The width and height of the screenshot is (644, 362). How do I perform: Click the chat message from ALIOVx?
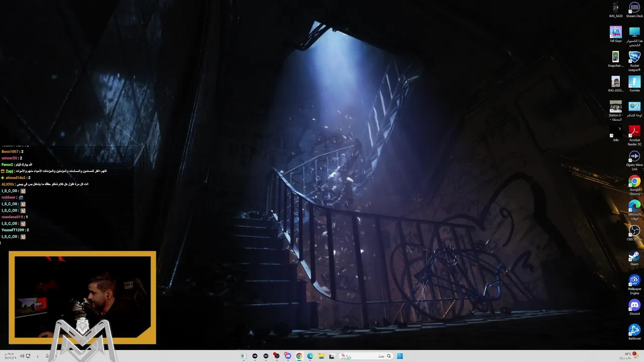[x=45, y=184]
